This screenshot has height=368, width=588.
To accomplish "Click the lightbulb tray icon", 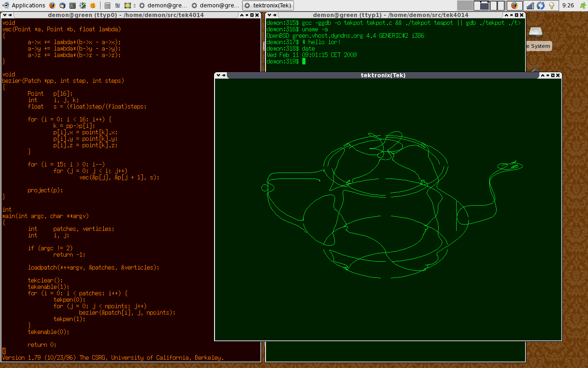I will (552, 6).
